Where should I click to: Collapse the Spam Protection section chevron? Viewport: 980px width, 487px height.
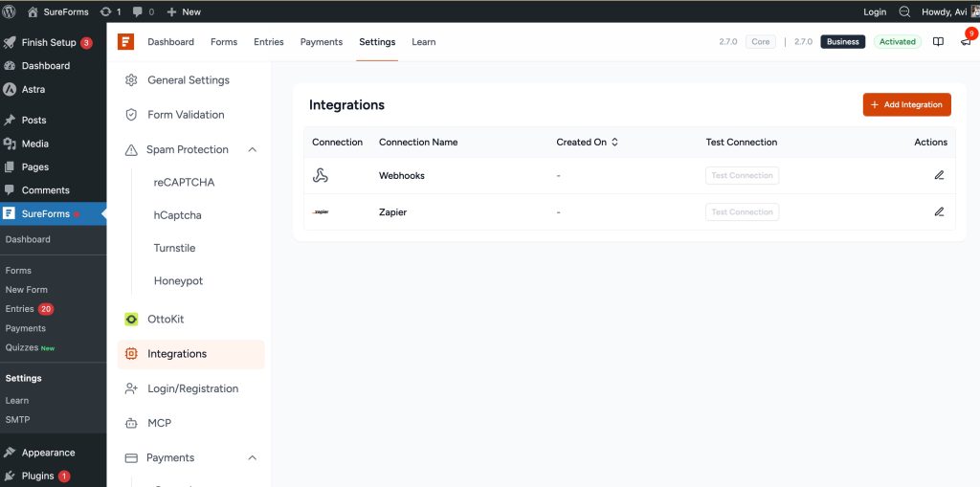pyautogui.click(x=253, y=149)
